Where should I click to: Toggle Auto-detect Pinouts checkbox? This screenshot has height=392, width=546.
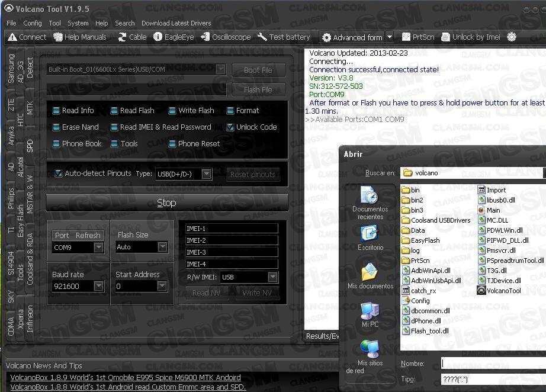coord(59,173)
